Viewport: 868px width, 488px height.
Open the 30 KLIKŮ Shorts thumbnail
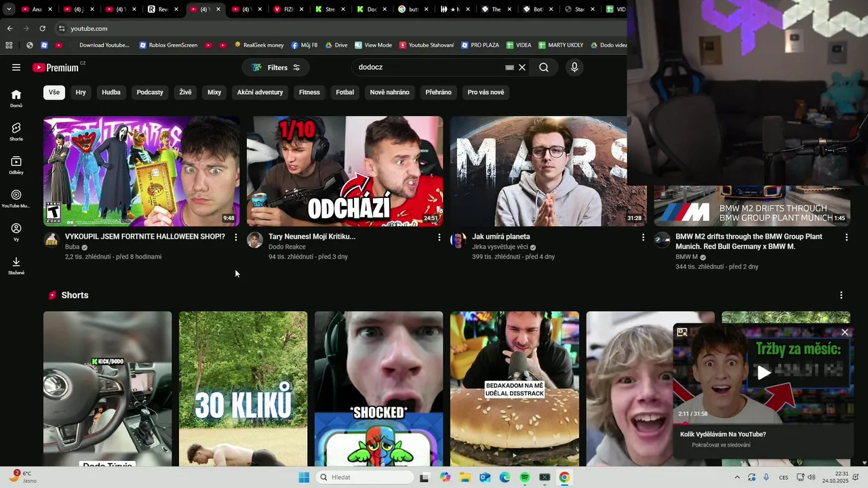(x=243, y=388)
